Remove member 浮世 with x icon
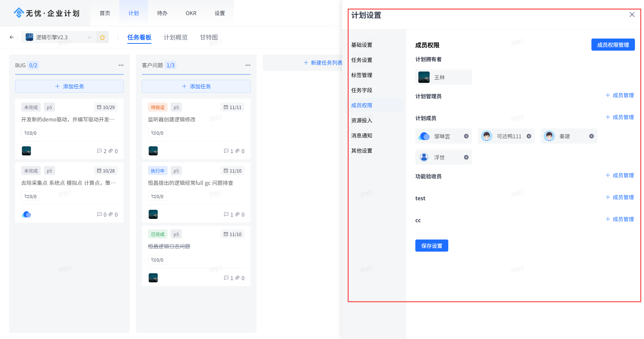The height and width of the screenshot is (339, 644). pyautogui.click(x=466, y=157)
